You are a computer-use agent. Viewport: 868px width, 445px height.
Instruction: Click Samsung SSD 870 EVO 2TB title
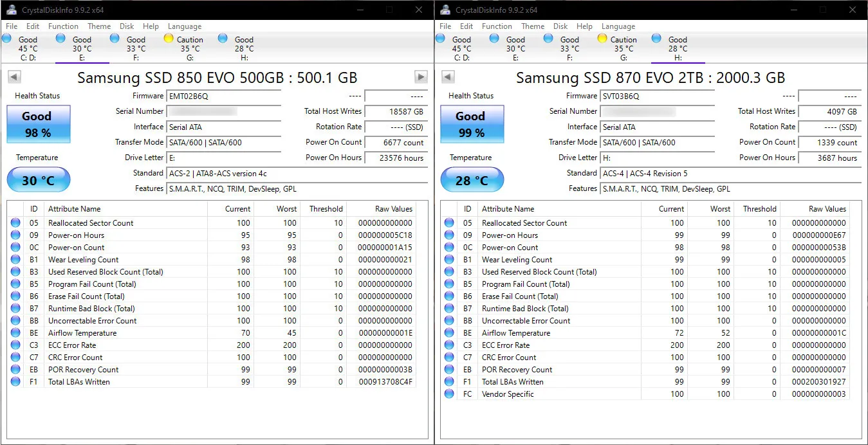(651, 78)
